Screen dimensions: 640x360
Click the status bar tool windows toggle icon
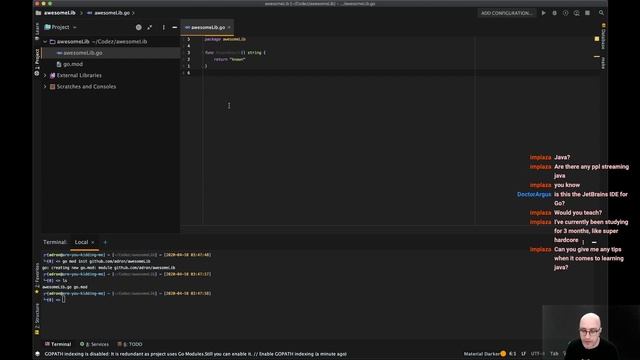[38, 354]
